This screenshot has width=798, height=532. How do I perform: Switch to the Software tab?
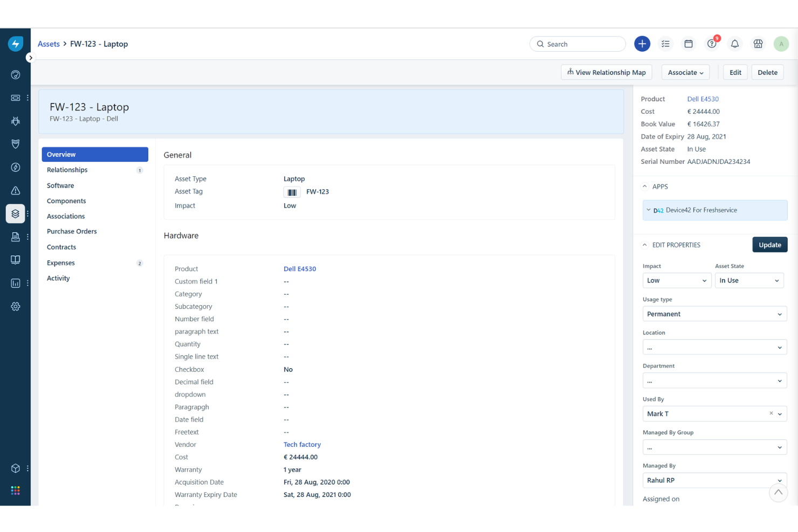coord(60,185)
